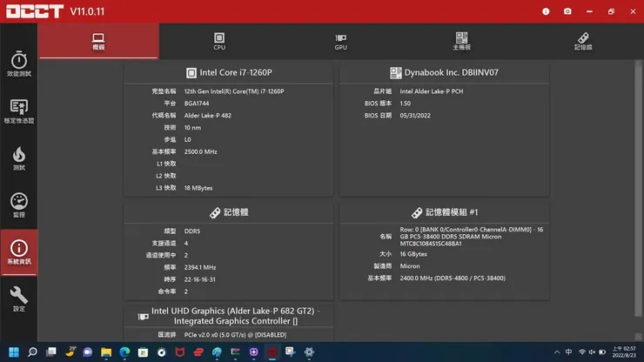Open the stability certificate section in sidebar
Screen dimensions: 644x362
click(x=19, y=111)
